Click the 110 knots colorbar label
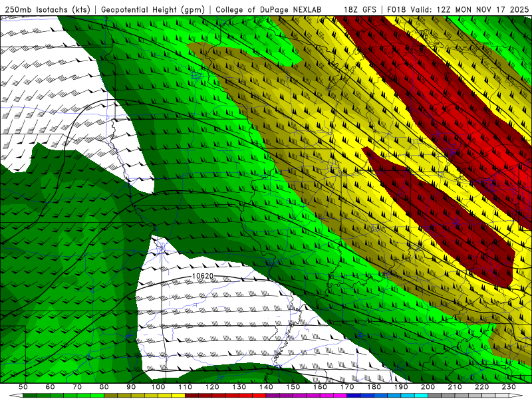 click(186, 387)
